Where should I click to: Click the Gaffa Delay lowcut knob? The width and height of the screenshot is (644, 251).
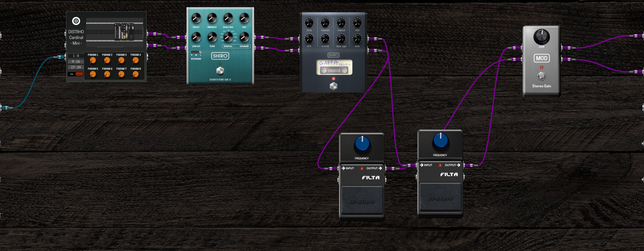[x=341, y=23]
